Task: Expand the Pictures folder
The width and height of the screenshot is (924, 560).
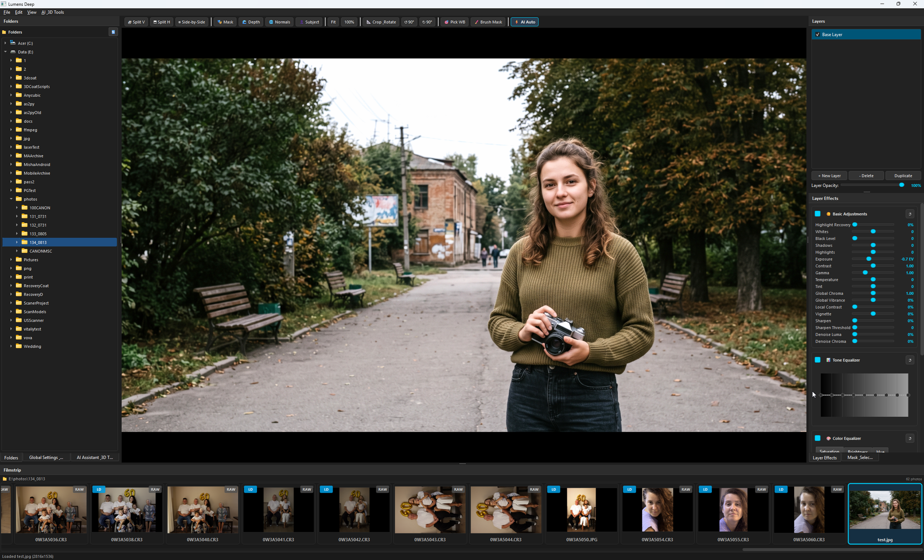Action: coord(11,260)
